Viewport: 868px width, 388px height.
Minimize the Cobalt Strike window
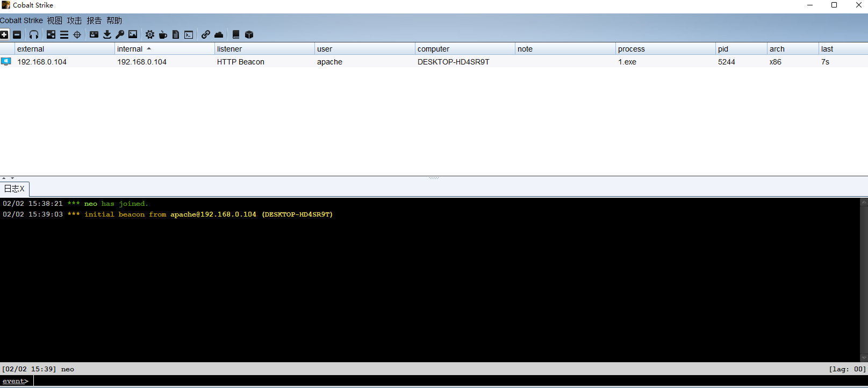[810, 5]
